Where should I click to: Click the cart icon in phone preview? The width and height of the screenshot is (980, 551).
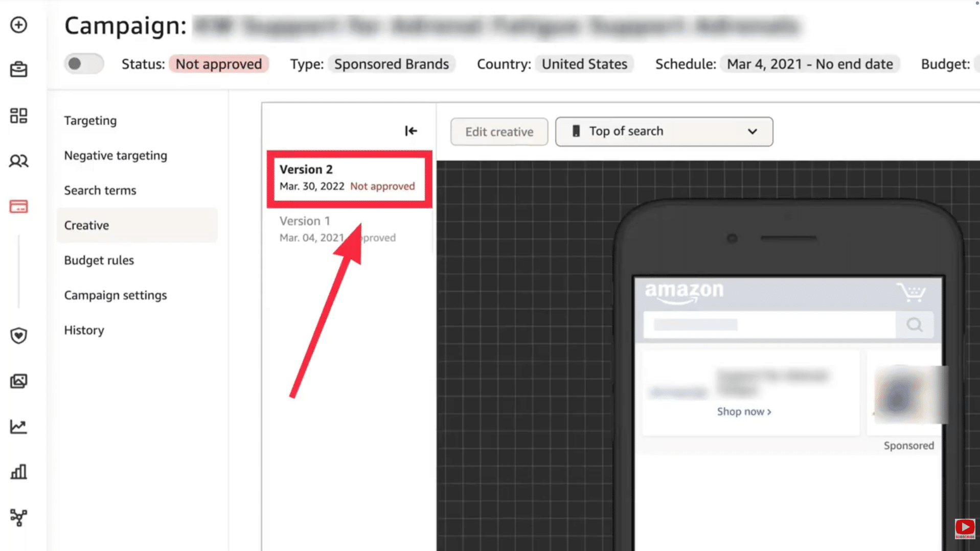tap(911, 292)
